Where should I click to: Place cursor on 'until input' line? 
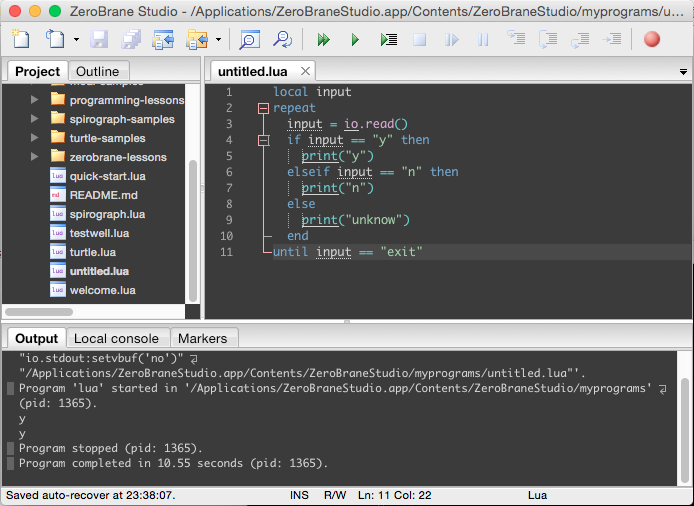tap(347, 252)
